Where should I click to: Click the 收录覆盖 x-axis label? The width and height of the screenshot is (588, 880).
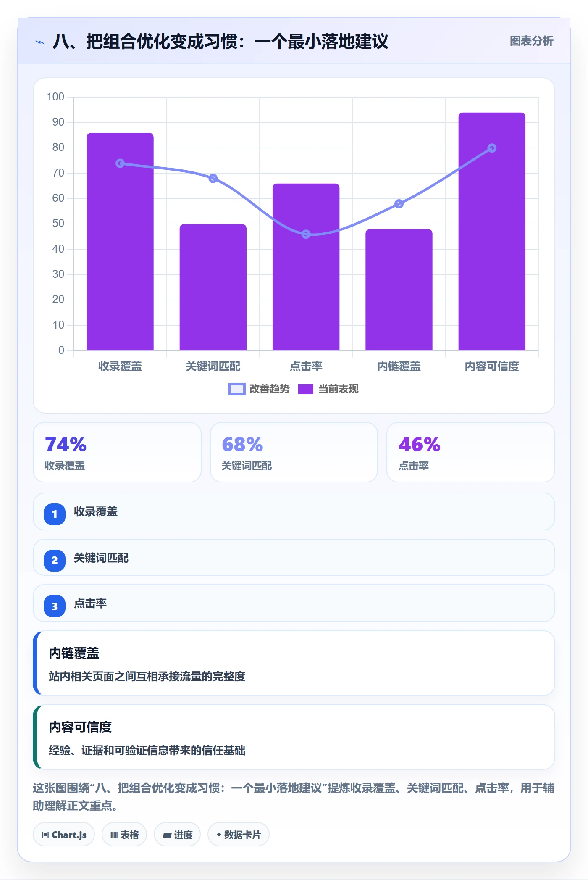(x=120, y=366)
